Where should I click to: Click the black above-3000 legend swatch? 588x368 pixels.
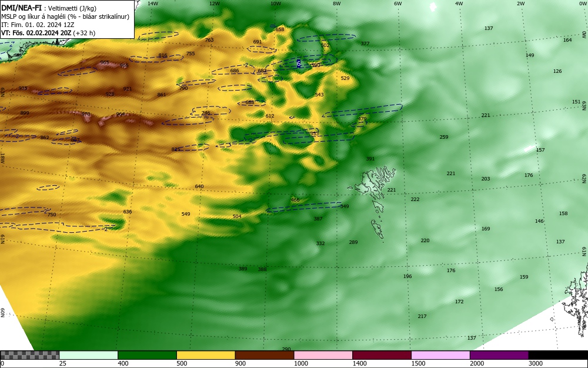[x=558, y=355]
